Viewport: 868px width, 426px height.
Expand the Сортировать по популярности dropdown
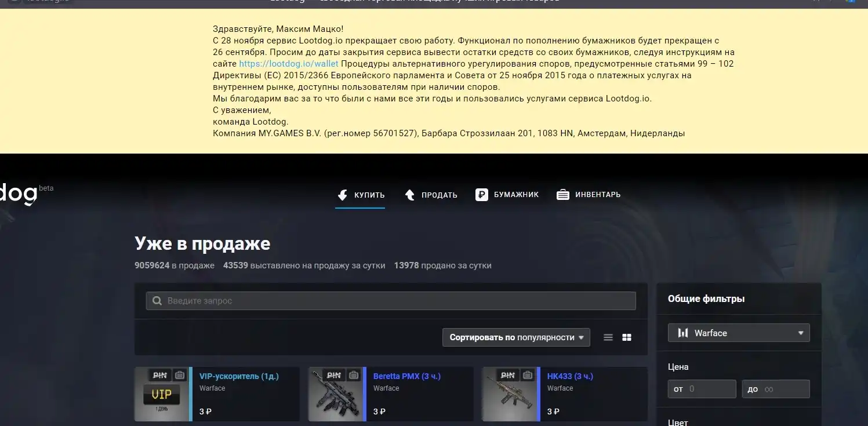point(515,337)
